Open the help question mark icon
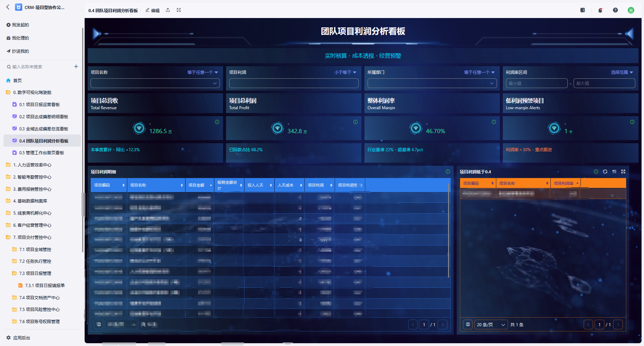This screenshot has height=346, width=644. coord(615,10)
